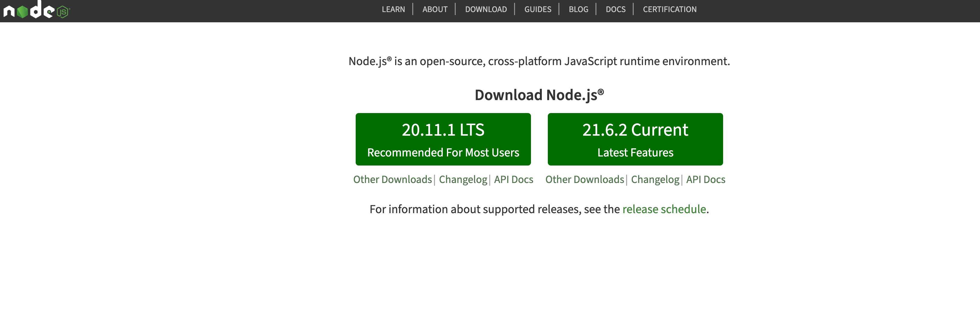
Task: Download the 20.11.1 LTS version
Action: click(x=443, y=139)
